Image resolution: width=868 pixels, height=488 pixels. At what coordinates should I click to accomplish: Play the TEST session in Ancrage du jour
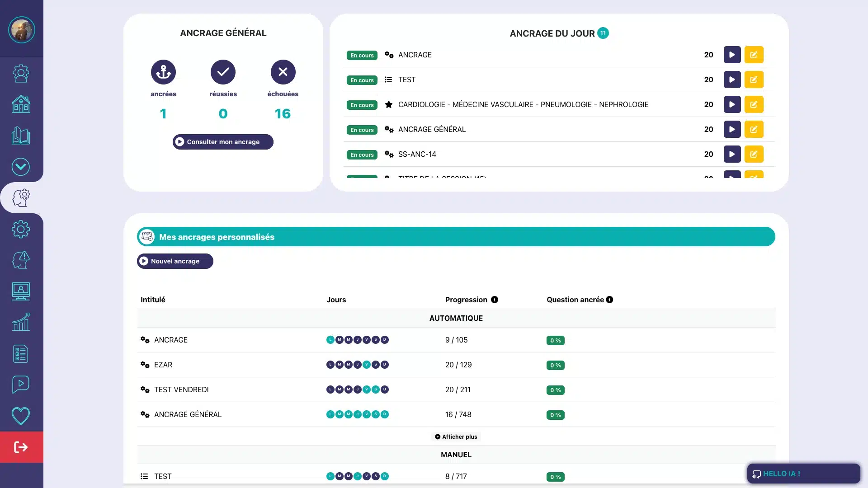pyautogui.click(x=732, y=80)
